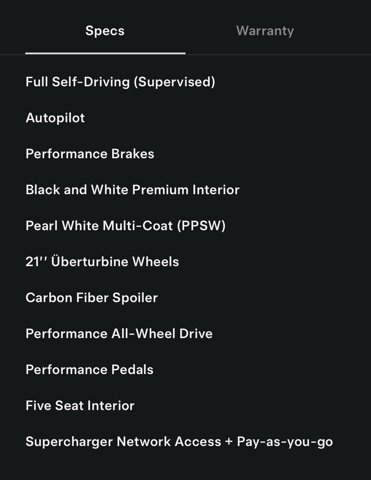Click the Performance Pedals entry
Image resolution: width=371 pixels, height=480 pixels.
click(x=90, y=370)
